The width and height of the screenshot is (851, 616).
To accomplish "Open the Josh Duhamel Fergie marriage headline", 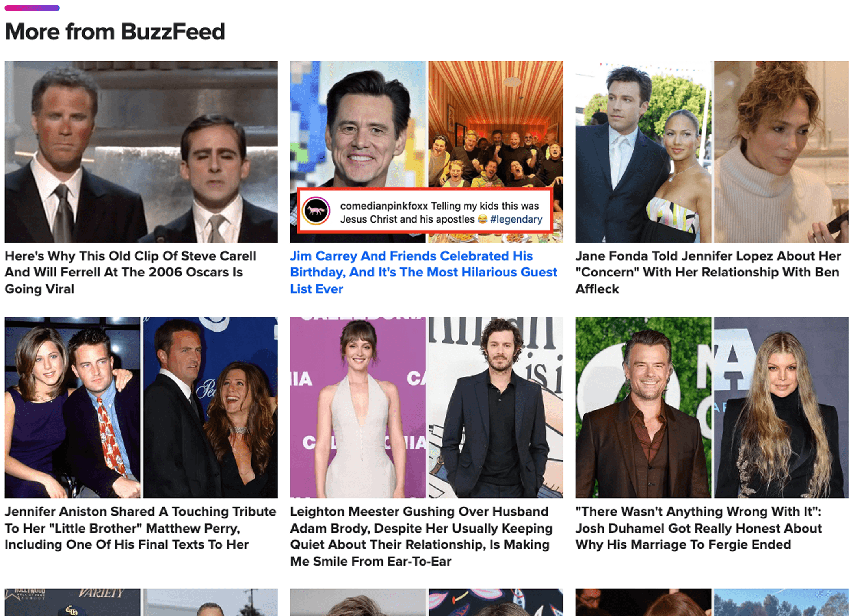I will 698,528.
